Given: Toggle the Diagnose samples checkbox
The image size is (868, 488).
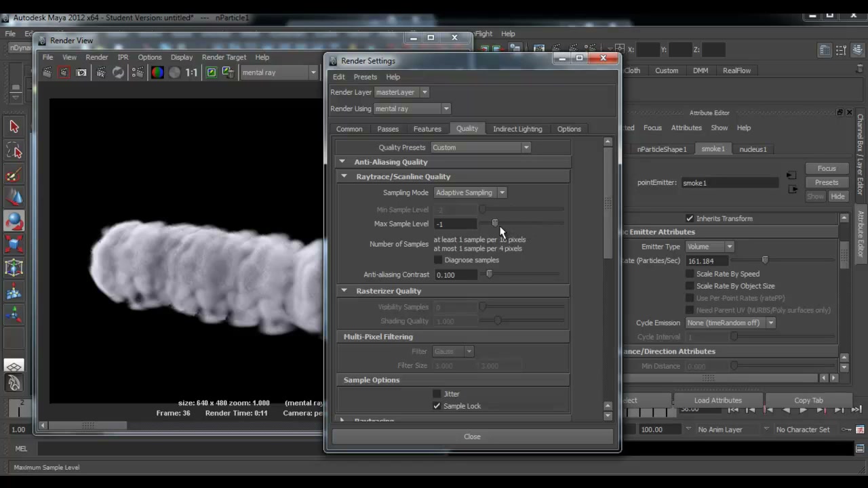Looking at the screenshot, I should [438, 260].
